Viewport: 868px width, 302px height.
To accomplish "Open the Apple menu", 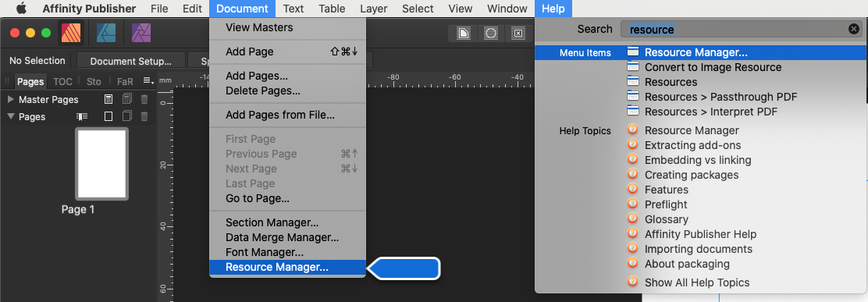I will (21, 9).
